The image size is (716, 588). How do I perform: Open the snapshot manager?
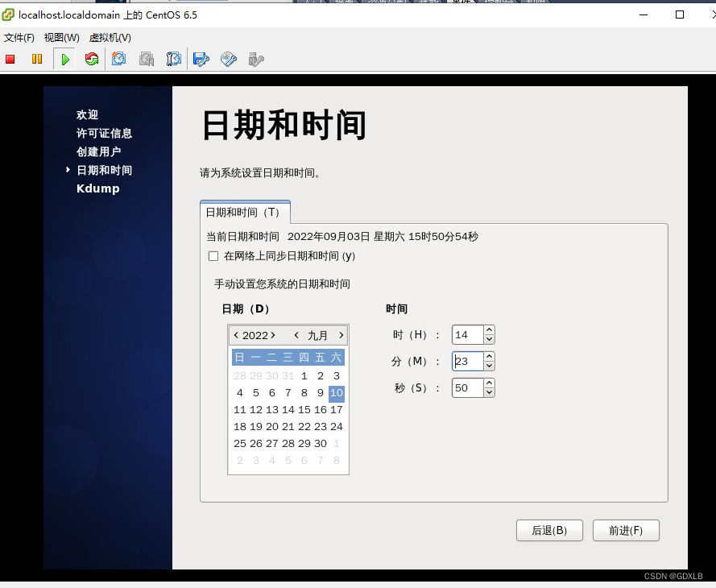click(x=173, y=58)
